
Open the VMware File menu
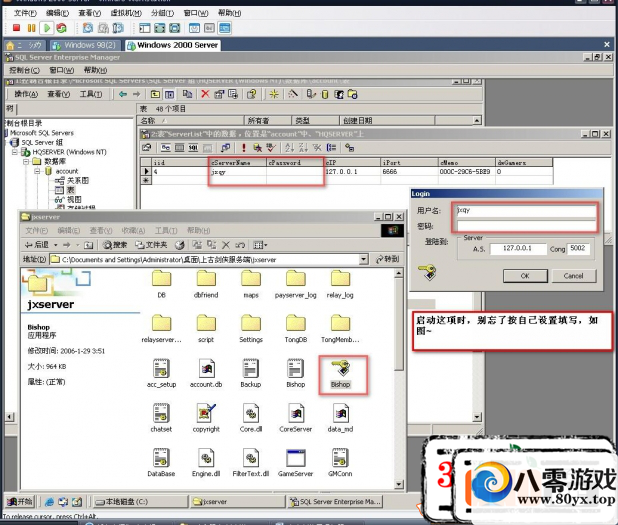pyautogui.click(x=25, y=13)
